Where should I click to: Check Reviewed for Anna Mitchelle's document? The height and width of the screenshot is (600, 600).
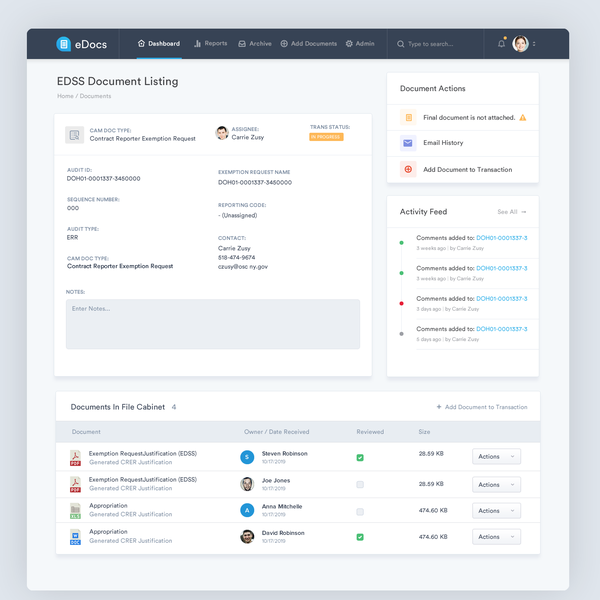point(360,512)
